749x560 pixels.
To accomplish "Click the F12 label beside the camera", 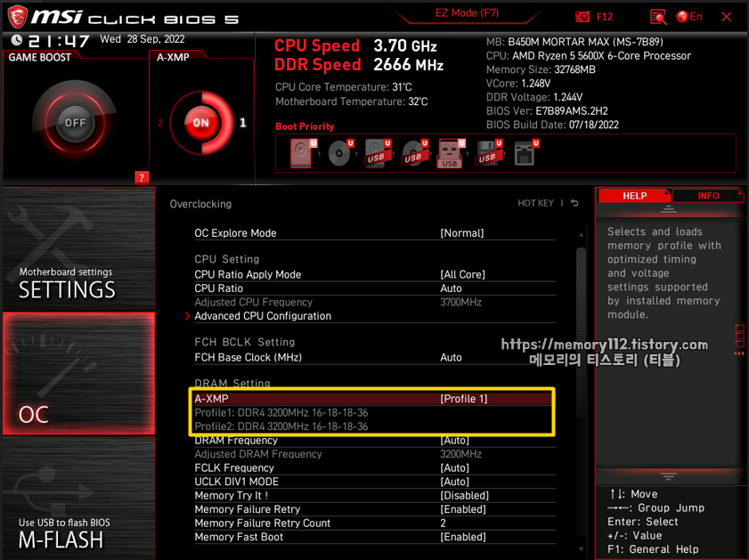I will click(x=605, y=17).
